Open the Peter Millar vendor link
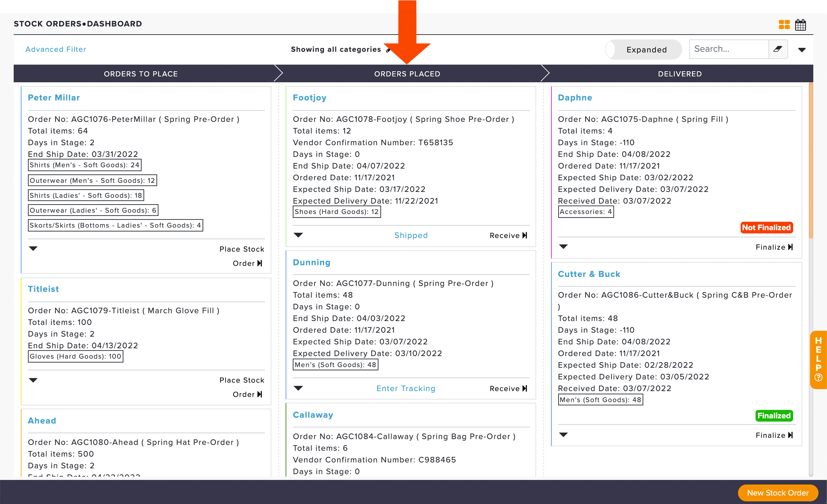This screenshot has height=504, width=827. coord(54,98)
